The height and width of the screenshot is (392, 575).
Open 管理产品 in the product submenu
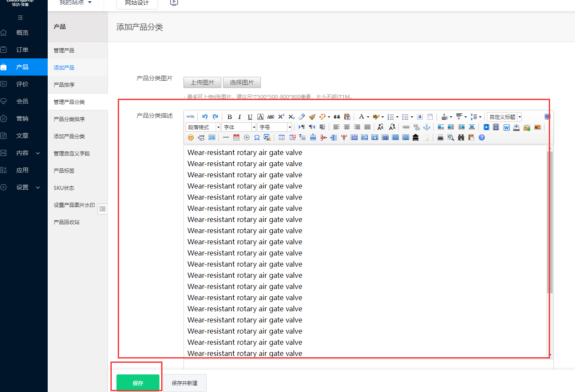64,50
